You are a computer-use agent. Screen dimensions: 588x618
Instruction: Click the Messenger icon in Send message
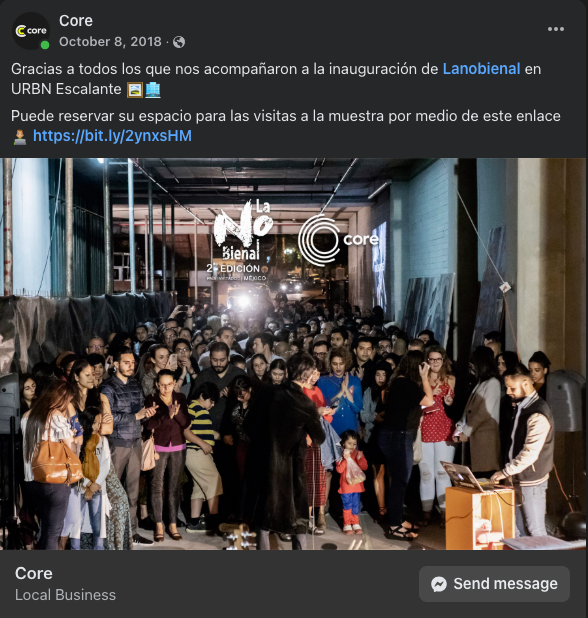point(439,584)
